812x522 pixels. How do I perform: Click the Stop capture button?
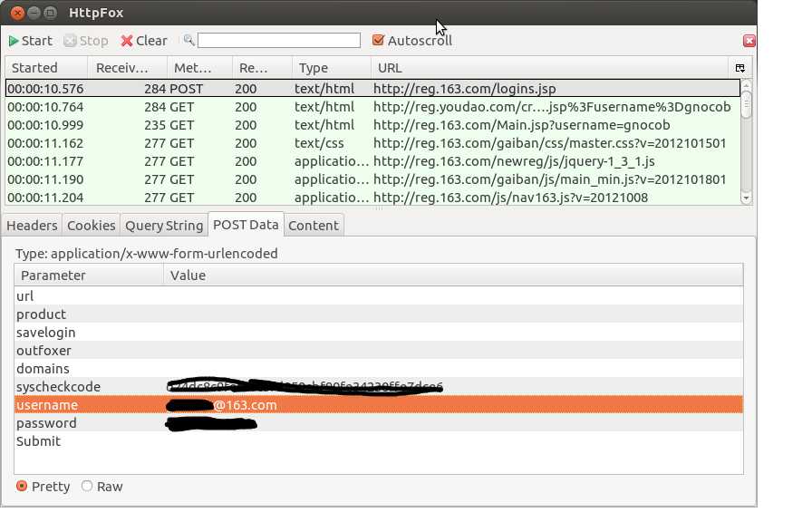click(86, 41)
